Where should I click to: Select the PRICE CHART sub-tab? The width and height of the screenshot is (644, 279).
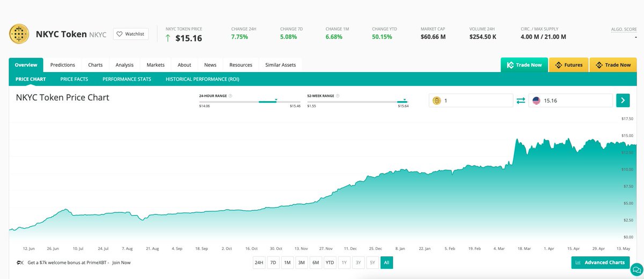(x=31, y=79)
